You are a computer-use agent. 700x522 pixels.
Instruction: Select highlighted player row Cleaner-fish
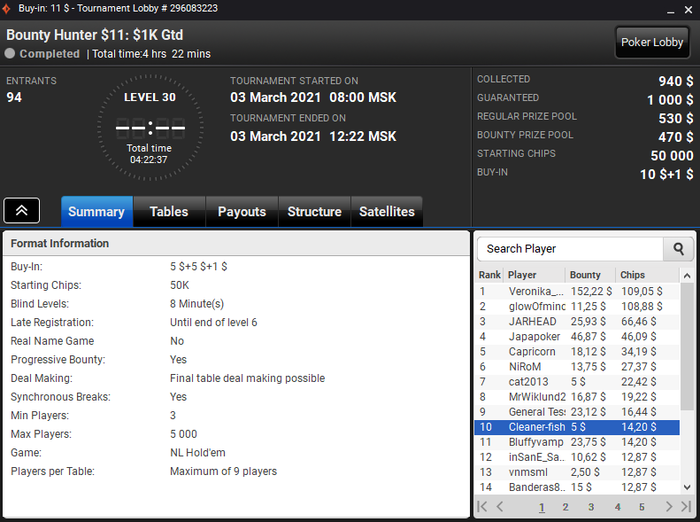(577, 427)
